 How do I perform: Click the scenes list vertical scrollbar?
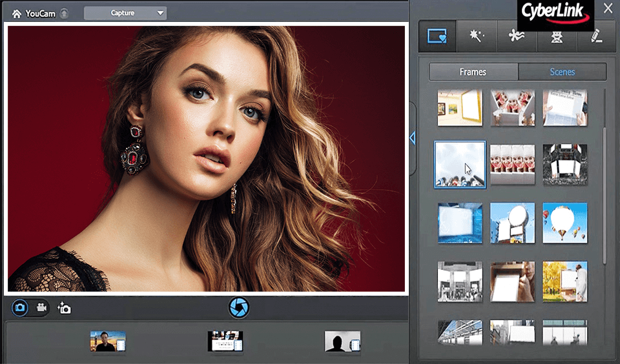pos(604,196)
